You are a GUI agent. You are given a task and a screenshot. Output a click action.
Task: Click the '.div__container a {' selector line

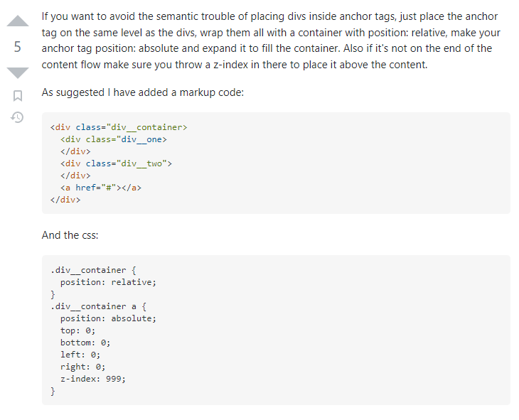[98, 306]
